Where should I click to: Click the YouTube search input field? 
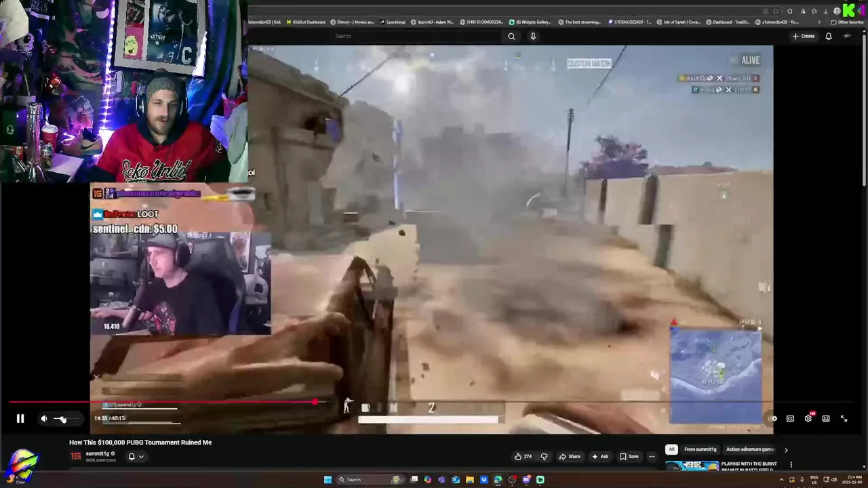click(417, 36)
